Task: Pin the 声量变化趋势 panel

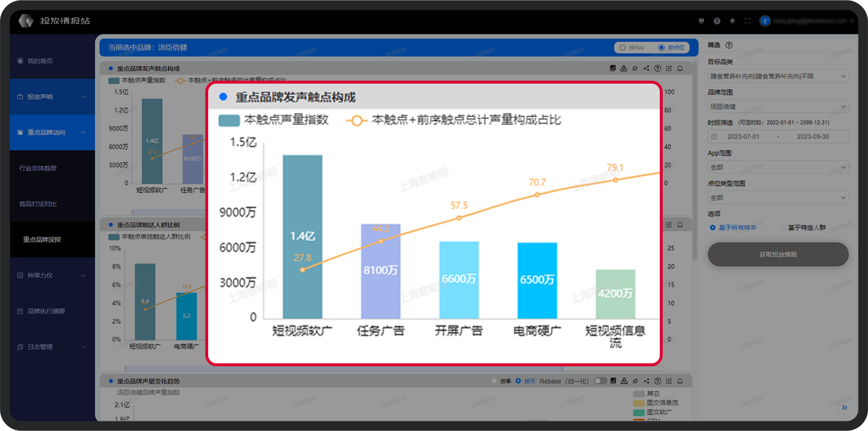Action: (635, 381)
